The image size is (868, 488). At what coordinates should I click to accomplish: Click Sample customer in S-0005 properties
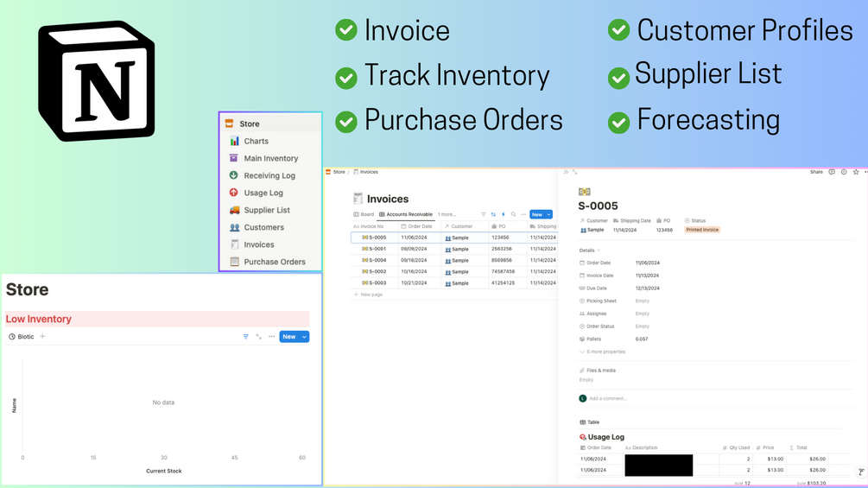point(592,230)
